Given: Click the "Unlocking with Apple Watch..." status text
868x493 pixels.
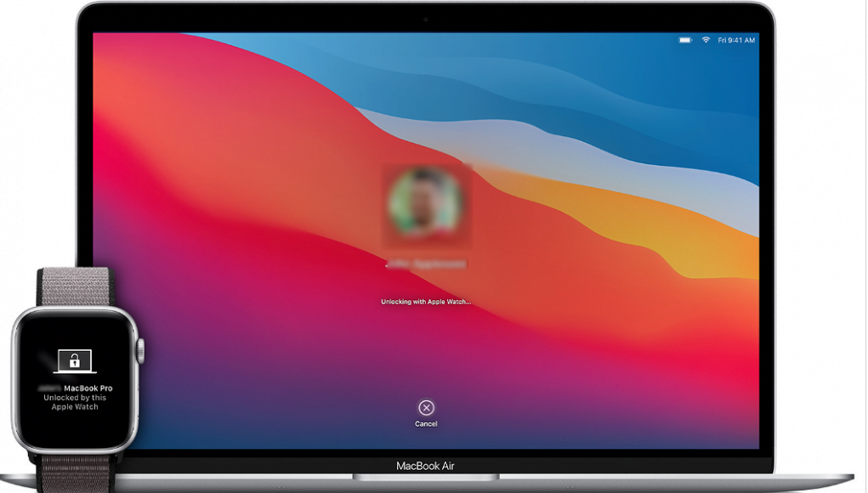Looking at the screenshot, I should coord(425,302).
